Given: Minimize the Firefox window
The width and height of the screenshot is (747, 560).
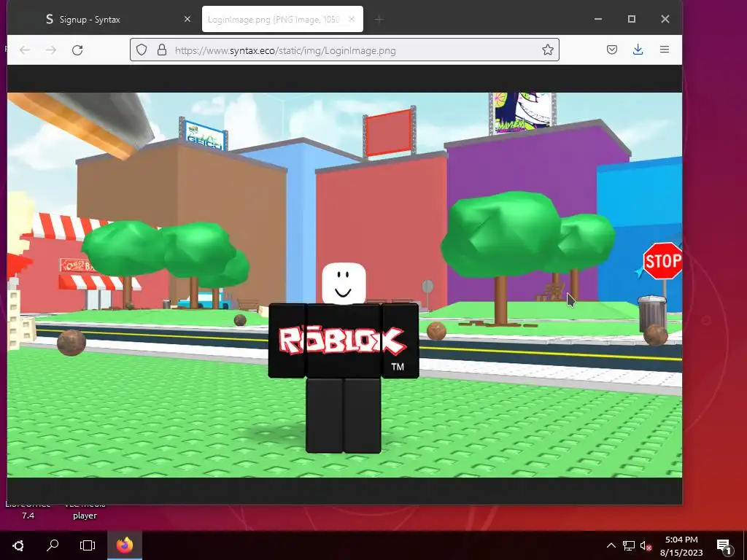Looking at the screenshot, I should pyautogui.click(x=598, y=19).
